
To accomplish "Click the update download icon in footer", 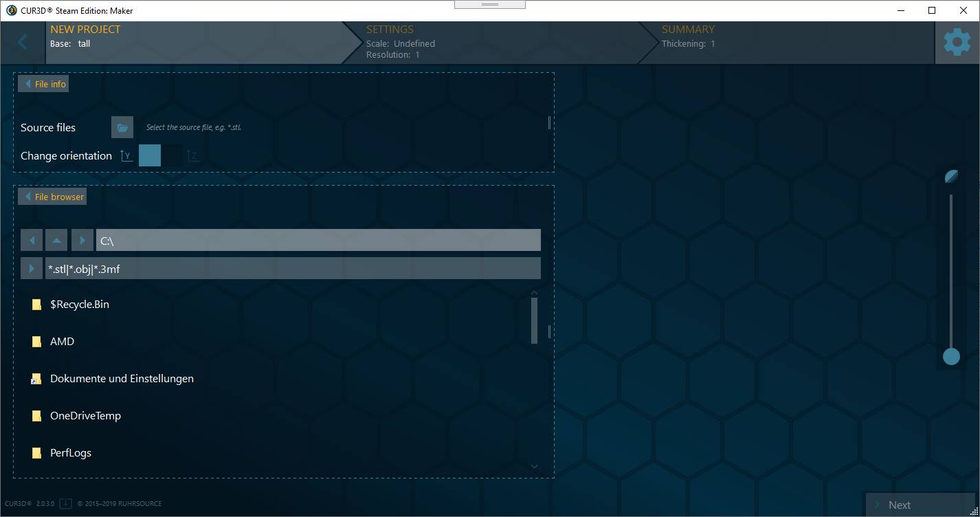I will 65,503.
